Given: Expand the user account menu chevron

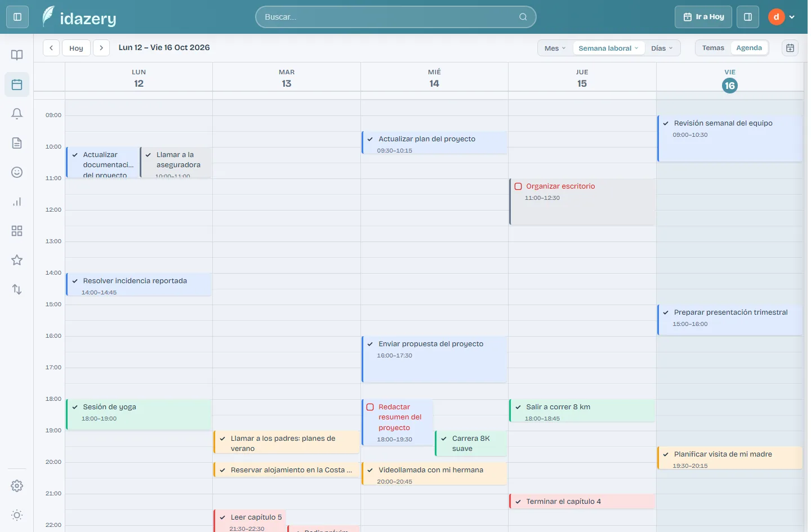Looking at the screenshot, I should pyautogui.click(x=792, y=17).
